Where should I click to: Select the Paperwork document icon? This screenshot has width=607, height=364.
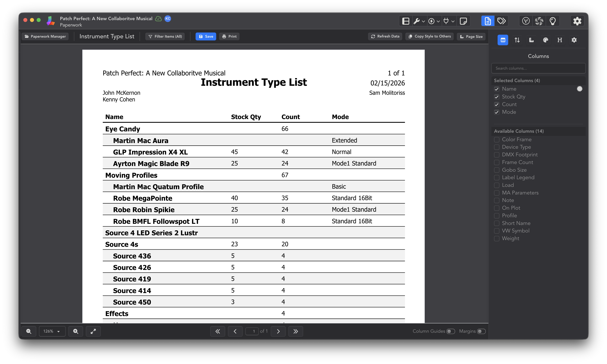(x=488, y=21)
